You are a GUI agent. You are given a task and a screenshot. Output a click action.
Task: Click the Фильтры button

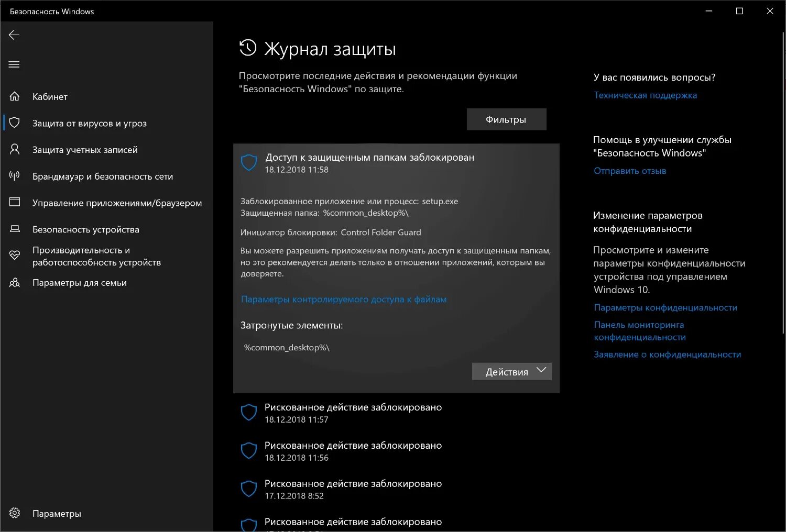[506, 119]
